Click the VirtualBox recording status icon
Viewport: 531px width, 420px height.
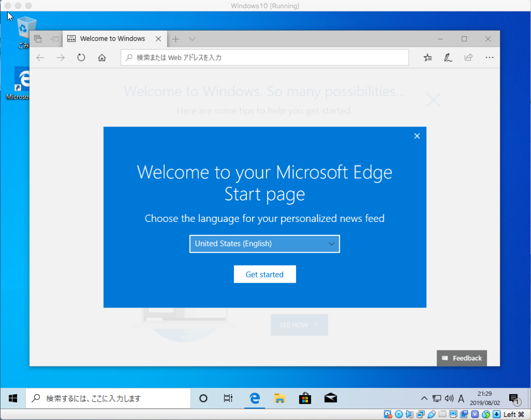coord(464,414)
